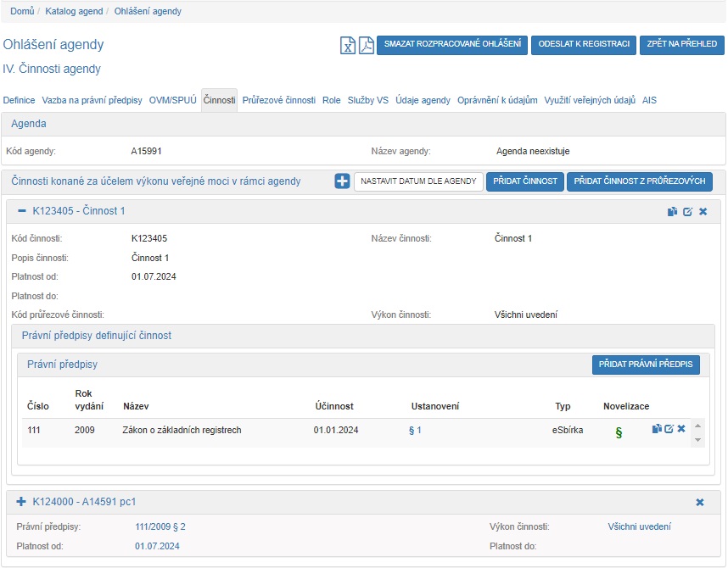Export the page to Excel
This screenshot has width=728, height=568.
tap(348, 45)
